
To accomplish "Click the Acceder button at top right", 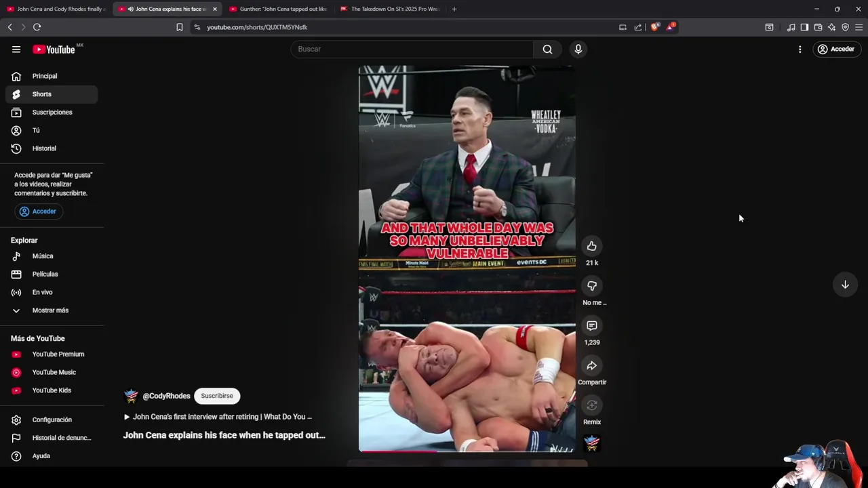I will 836,49.
